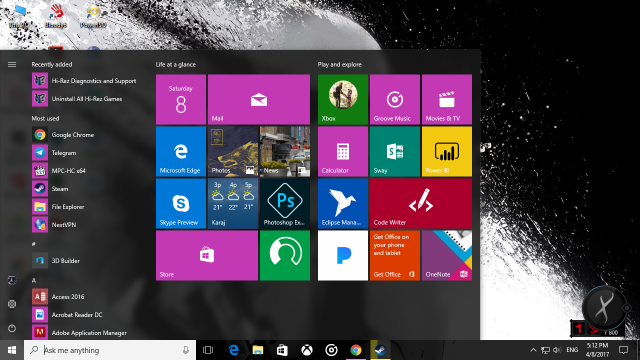This screenshot has height=360, width=640.
Task: Launch the OneNote tile
Action: (447, 256)
